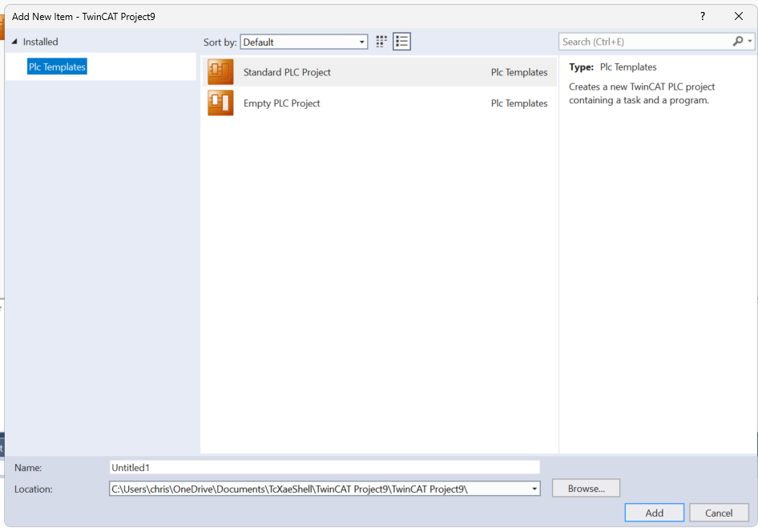Click the Add button
Screen dimensions: 758x532
pos(654,513)
